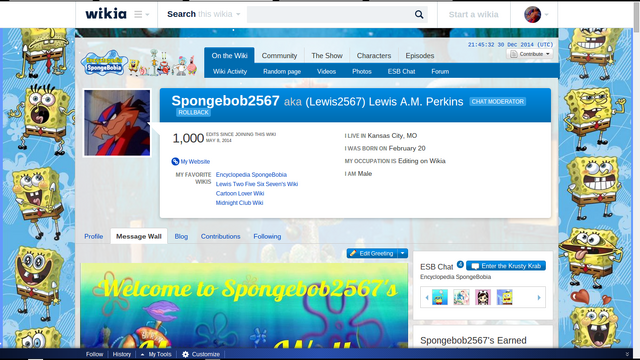The width and height of the screenshot is (640, 360).
Task: Open ESB Chat in the navigation bar
Action: pos(401,71)
